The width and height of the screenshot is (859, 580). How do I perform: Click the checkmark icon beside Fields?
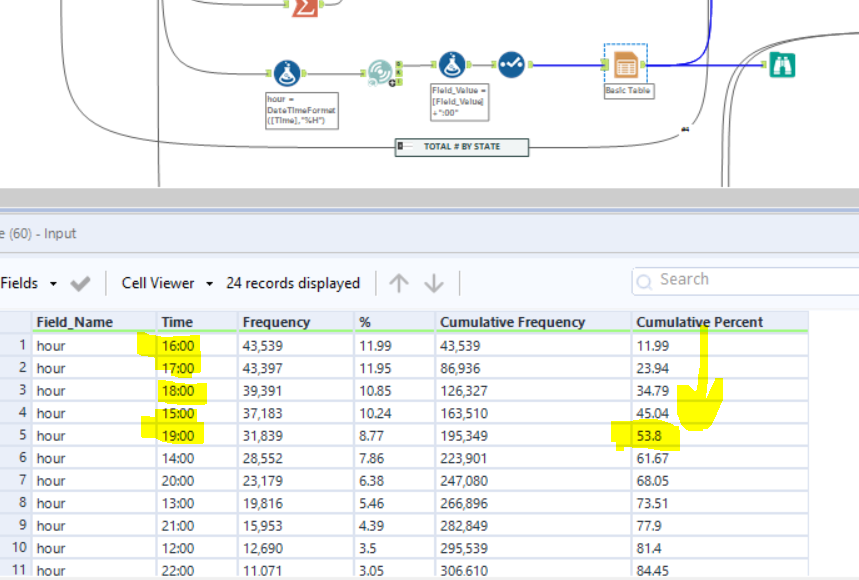(81, 284)
